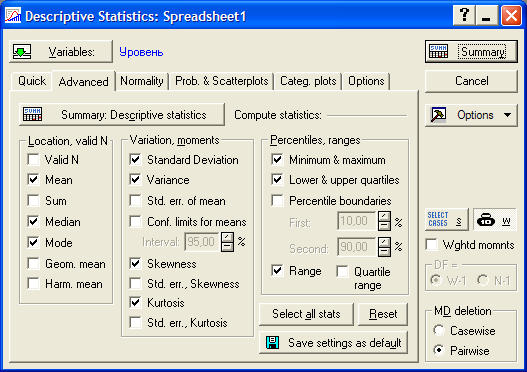Viewport: 527px width, 372px height.
Task: Open the Options tab
Action: 366,81
